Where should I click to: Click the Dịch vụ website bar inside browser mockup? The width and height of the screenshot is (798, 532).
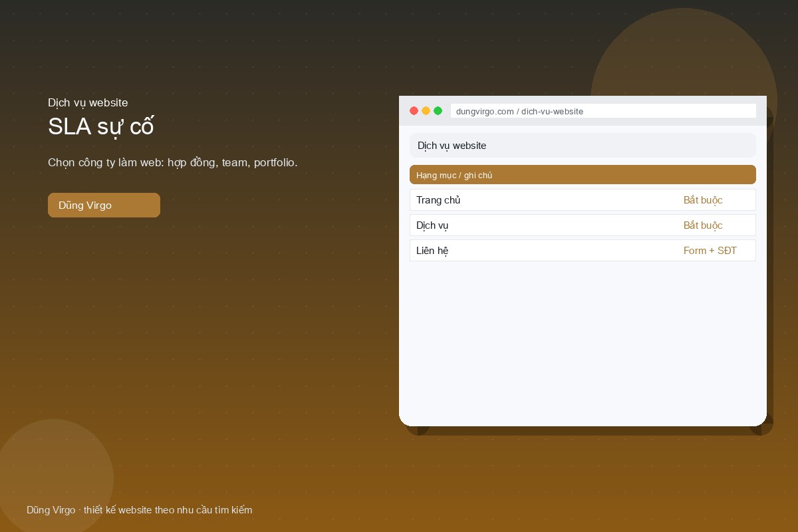tap(583, 145)
